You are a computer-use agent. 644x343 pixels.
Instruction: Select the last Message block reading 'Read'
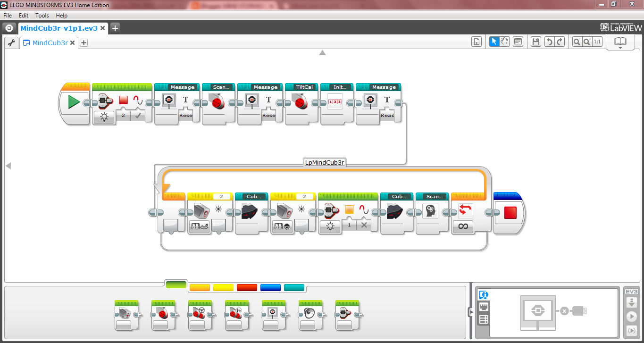pos(378,103)
